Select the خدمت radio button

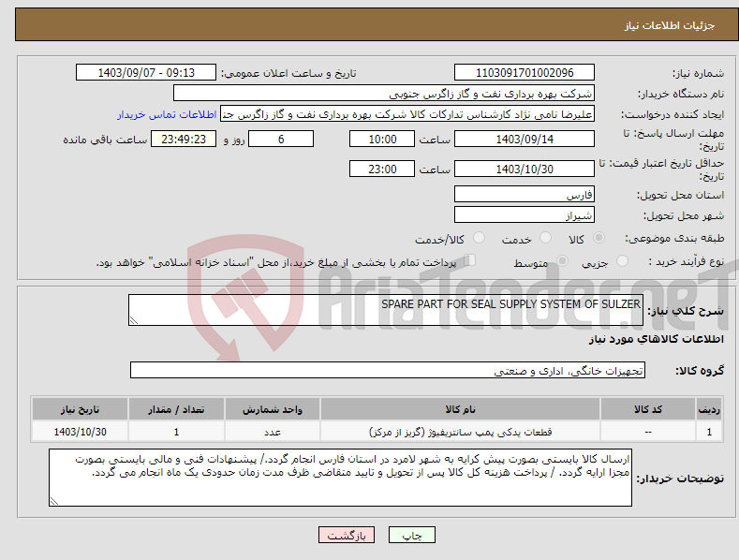[545, 238]
